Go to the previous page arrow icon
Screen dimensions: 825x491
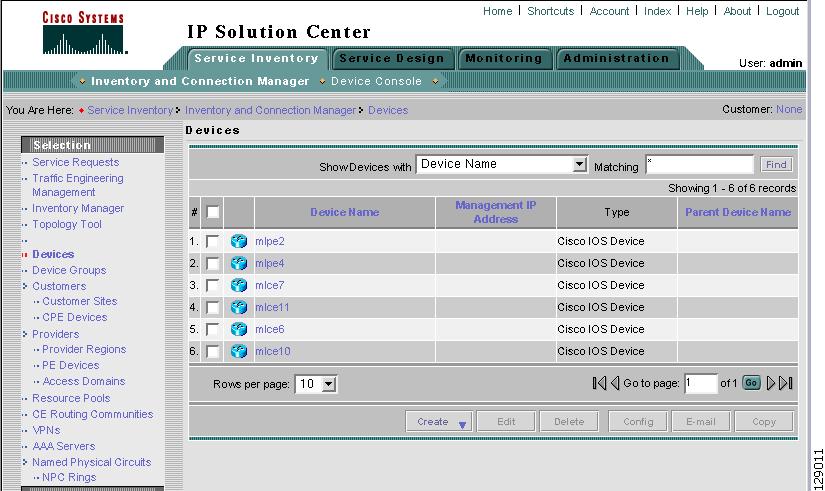tap(615, 383)
